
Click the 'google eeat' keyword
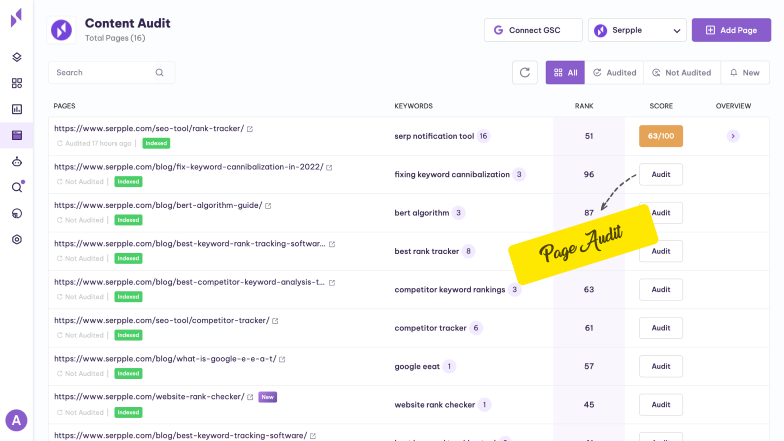[417, 366]
